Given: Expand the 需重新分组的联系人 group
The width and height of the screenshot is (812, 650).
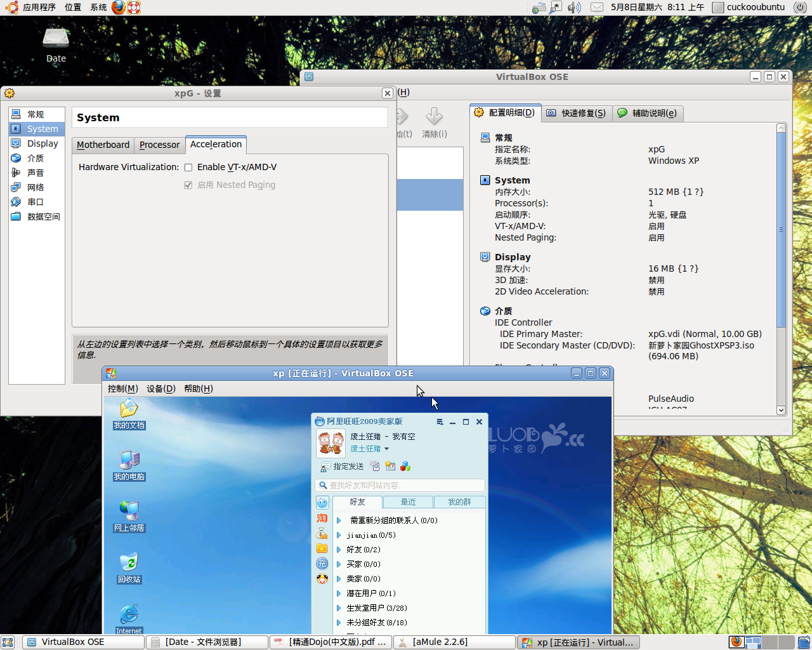Looking at the screenshot, I should [339, 521].
